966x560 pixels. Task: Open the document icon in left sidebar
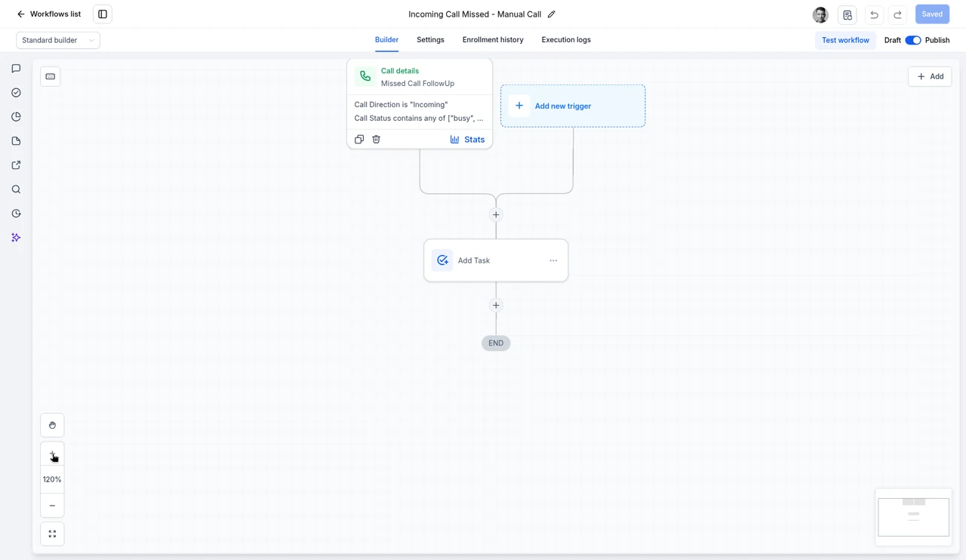click(x=16, y=141)
